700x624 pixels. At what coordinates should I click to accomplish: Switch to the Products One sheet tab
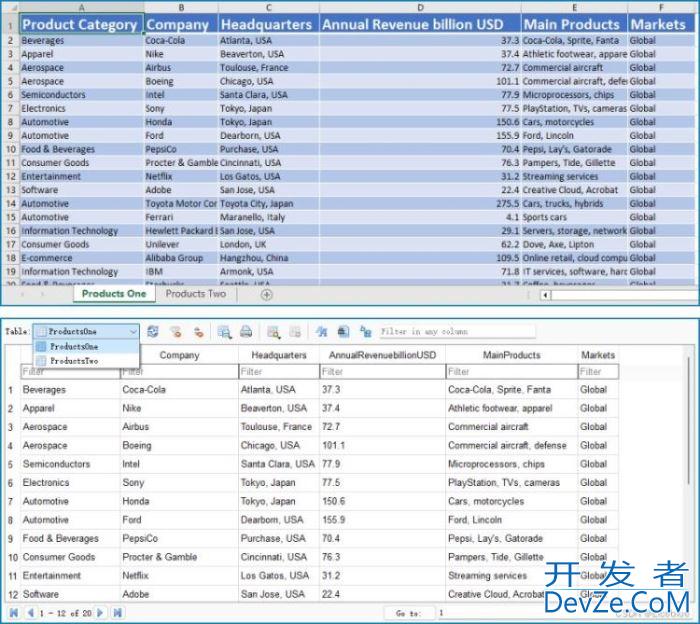click(114, 294)
